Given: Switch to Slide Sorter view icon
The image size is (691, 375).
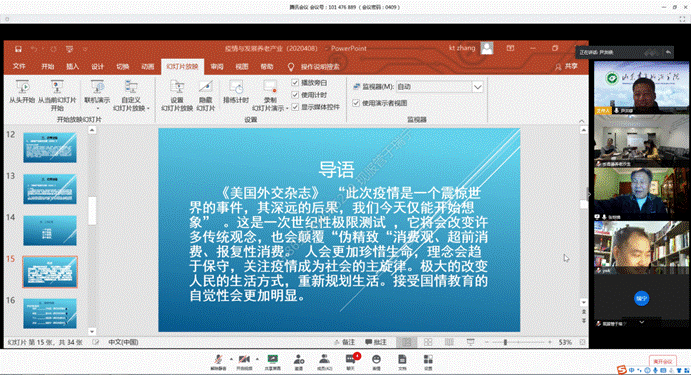Looking at the screenshot, I should coord(428,342).
